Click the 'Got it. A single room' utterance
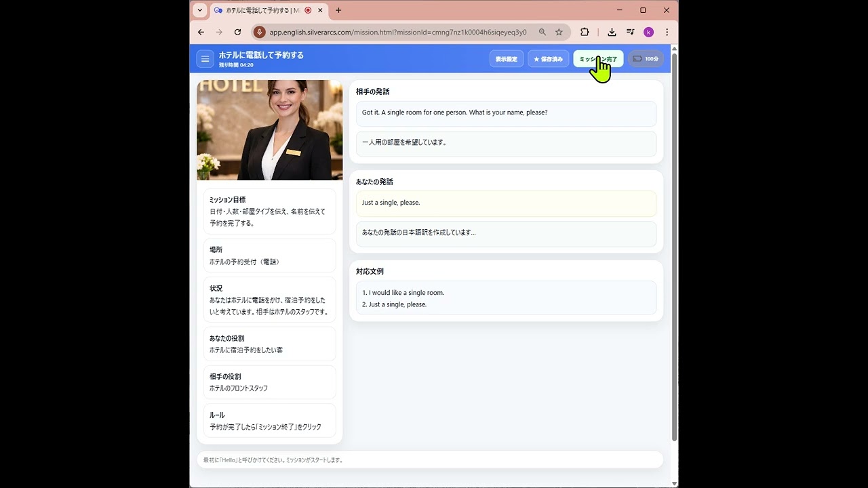This screenshot has height=488, width=868. pos(506,113)
